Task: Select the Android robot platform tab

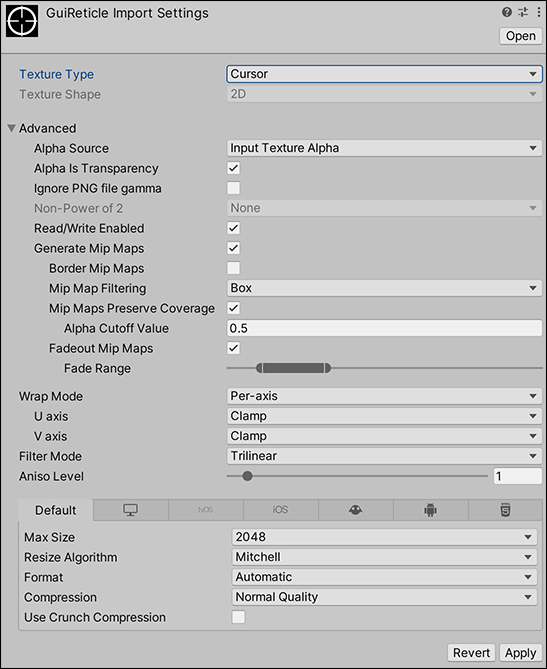Action: pyautogui.click(x=431, y=510)
